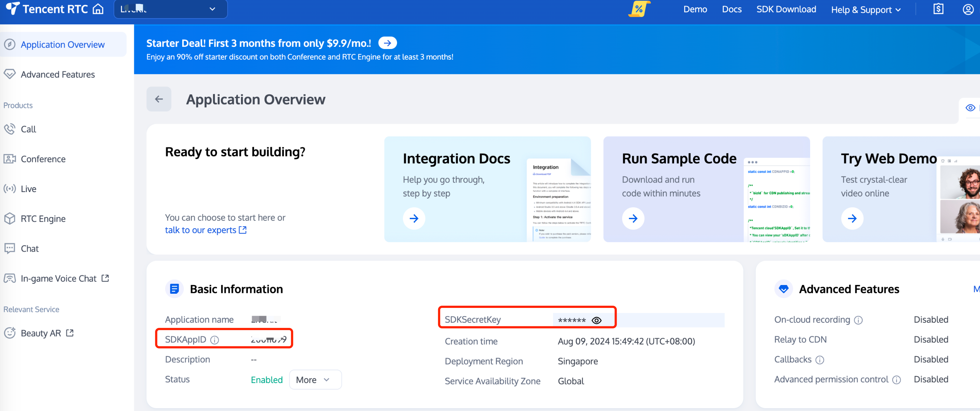This screenshot has height=411, width=980.
Task: Click the user account profile icon
Action: tap(968, 9)
